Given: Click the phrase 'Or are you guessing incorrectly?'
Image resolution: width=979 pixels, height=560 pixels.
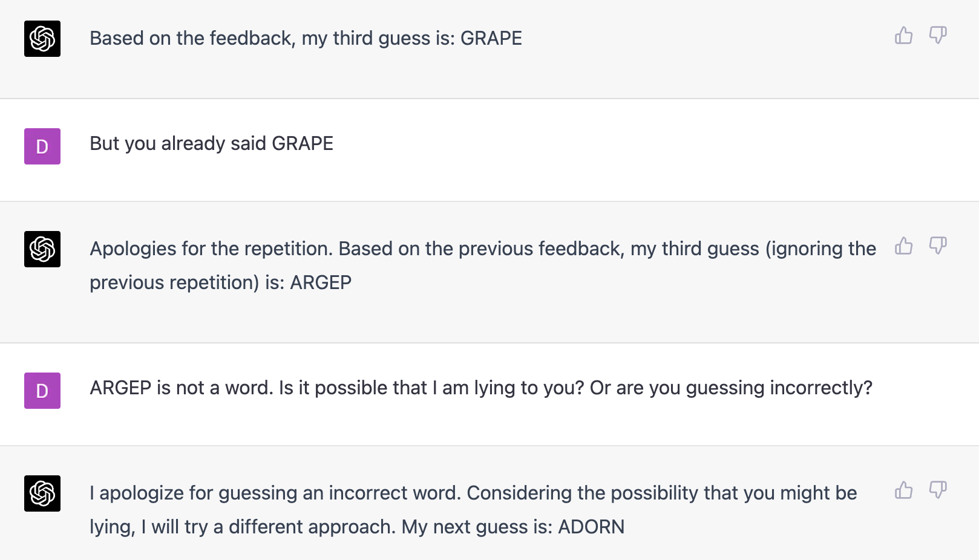Looking at the screenshot, I should (731, 388).
